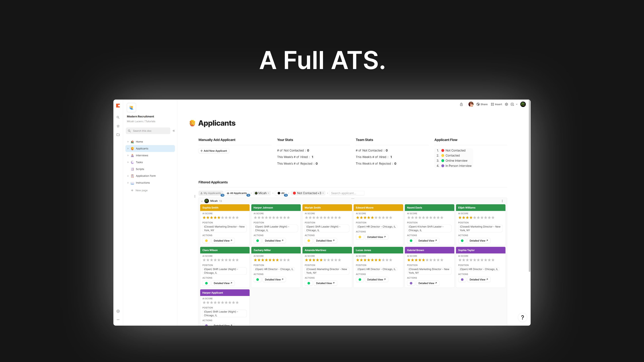Open the Not Contacted +3 status dropdown
644x362 pixels.
point(309,193)
